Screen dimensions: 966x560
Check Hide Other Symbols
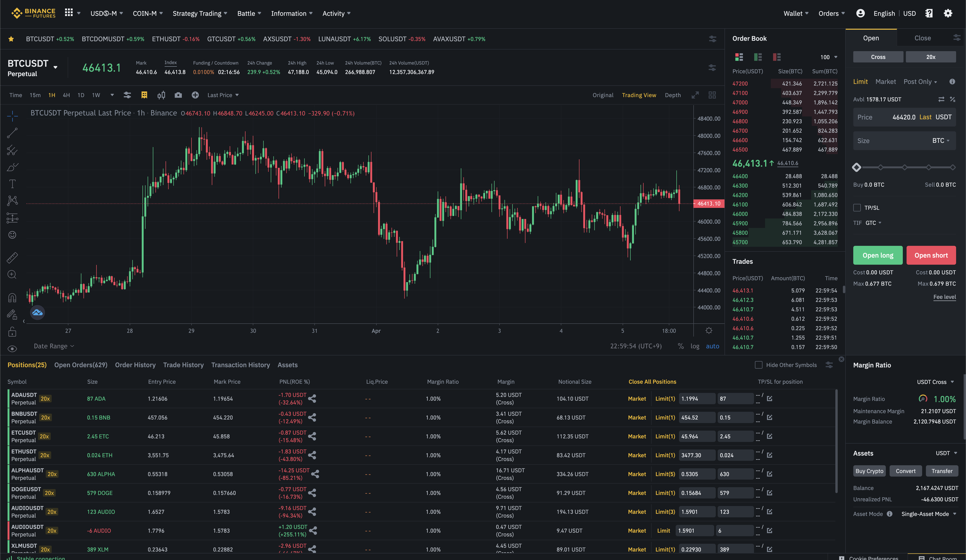pyautogui.click(x=758, y=365)
